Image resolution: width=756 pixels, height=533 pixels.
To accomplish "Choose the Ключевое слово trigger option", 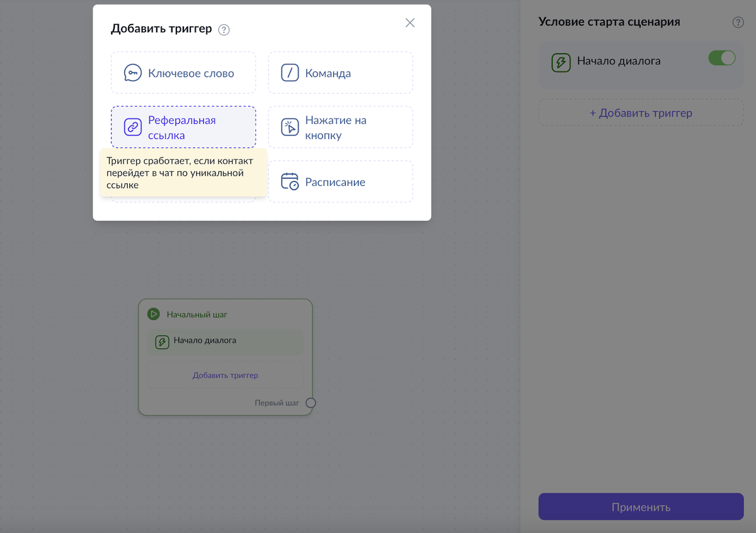I will [x=183, y=73].
